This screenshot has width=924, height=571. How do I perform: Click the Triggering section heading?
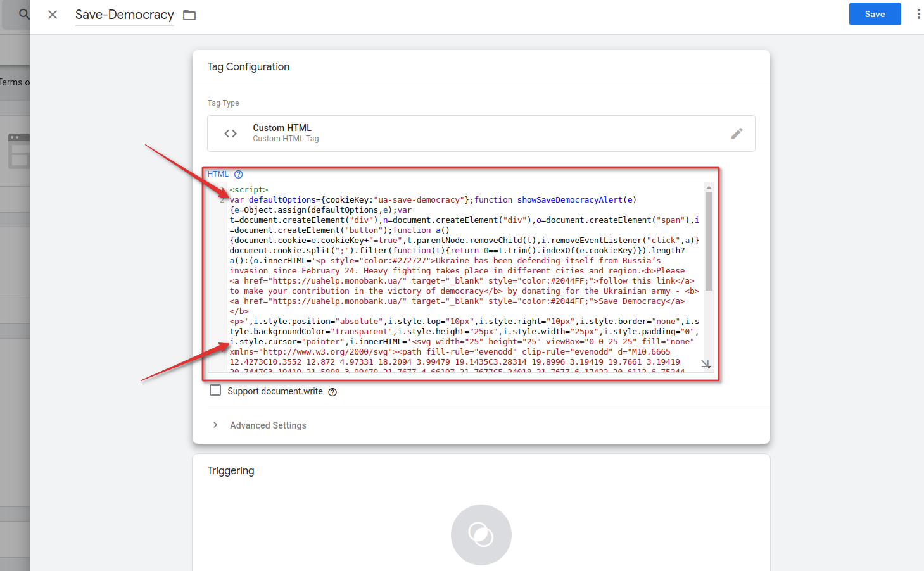point(231,471)
